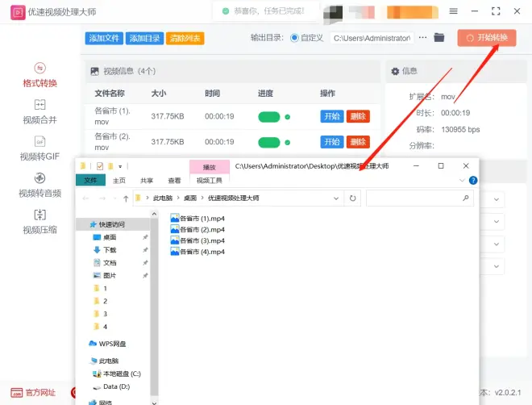Click 此电脑 in the address breadcrumb
This screenshot has height=405, width=532.
coord(163,198)
